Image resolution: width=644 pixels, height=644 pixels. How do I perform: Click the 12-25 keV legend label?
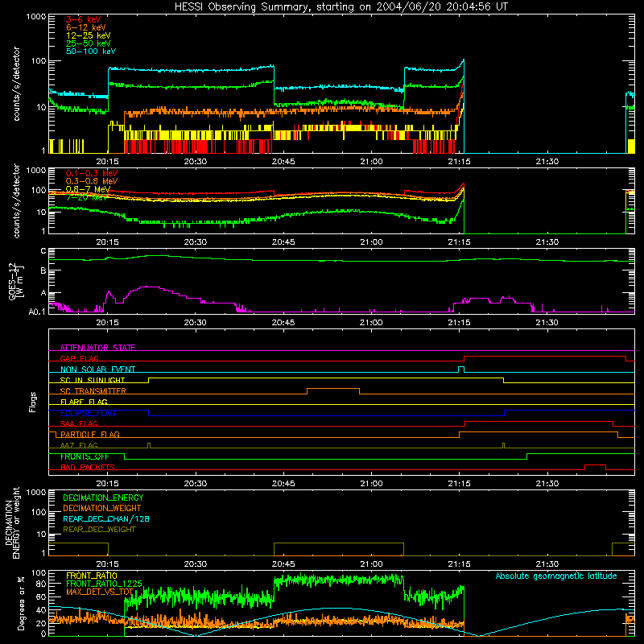point(89,35)
